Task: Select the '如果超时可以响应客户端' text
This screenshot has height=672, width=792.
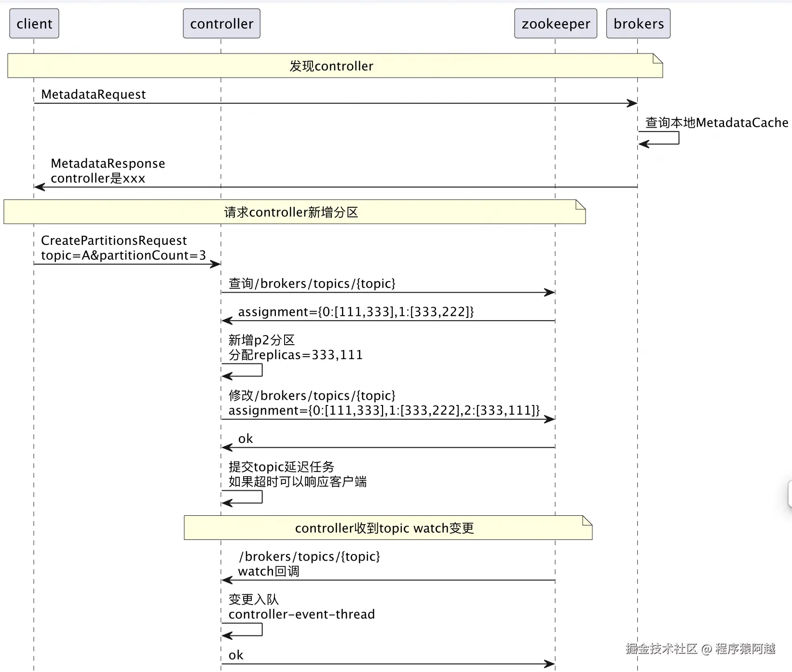Action: [x=298, y=482]
